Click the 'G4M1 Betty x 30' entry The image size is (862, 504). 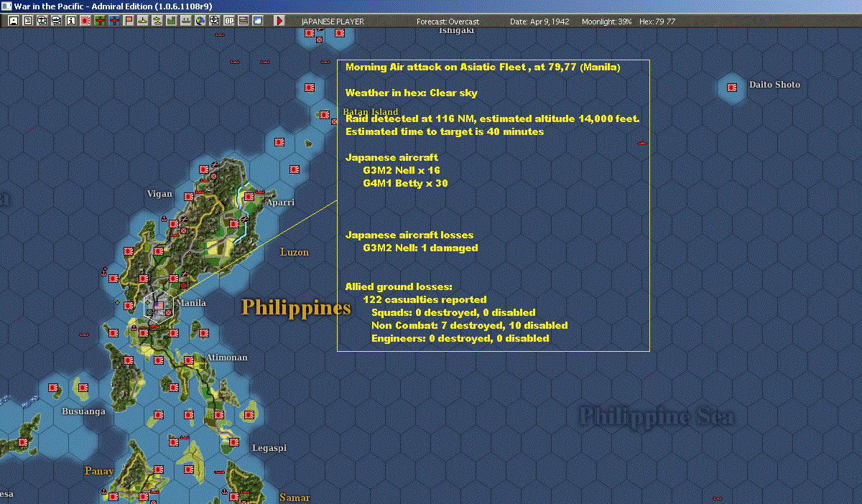[406, 183]
